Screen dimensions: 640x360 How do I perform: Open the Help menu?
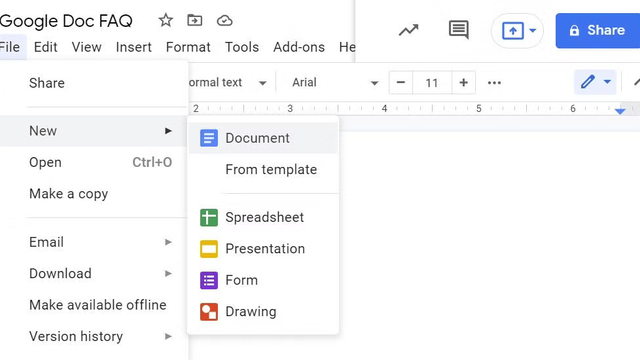click(x=347, y=47)
